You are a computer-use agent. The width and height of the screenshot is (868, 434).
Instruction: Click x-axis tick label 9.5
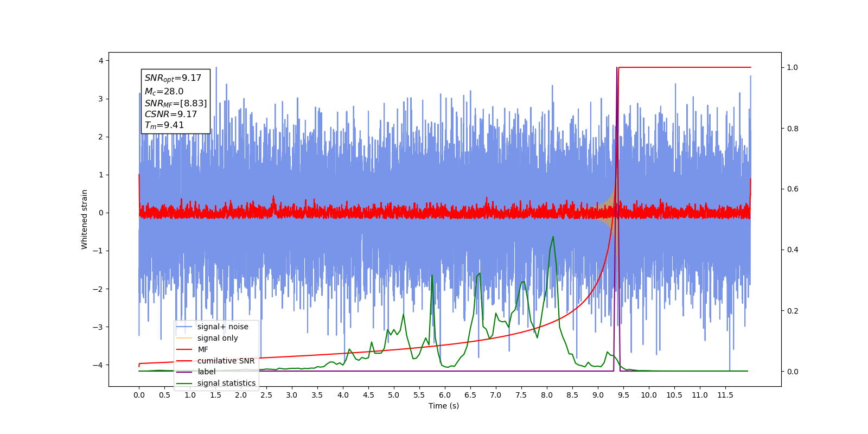point(623,395)
